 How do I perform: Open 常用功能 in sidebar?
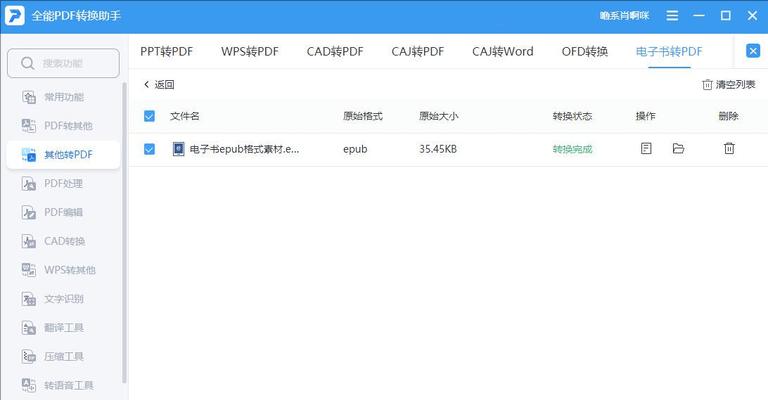coord(64,97)
